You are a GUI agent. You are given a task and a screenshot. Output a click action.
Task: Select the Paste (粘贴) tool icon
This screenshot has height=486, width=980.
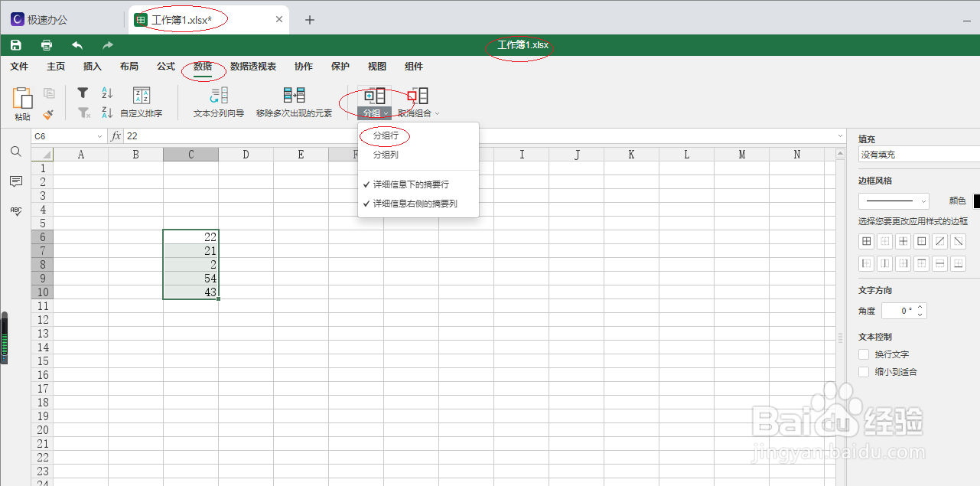coord(22,97)
